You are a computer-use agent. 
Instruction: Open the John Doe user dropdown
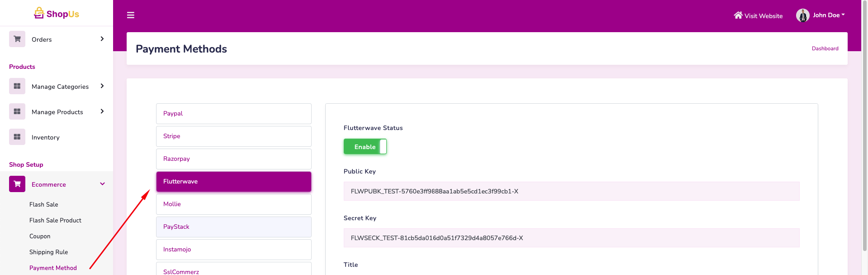[828, 15]
